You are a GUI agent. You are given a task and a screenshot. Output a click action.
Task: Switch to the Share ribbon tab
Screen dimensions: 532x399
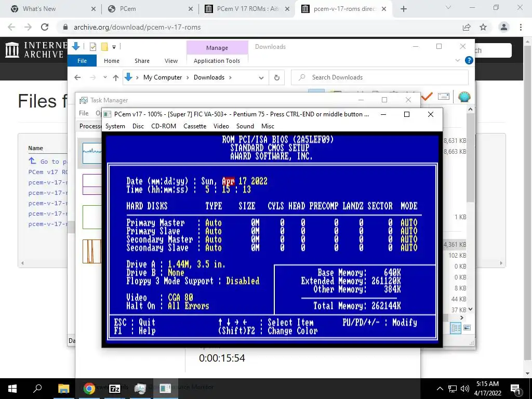pyautogui.click(x=142, y=61)
